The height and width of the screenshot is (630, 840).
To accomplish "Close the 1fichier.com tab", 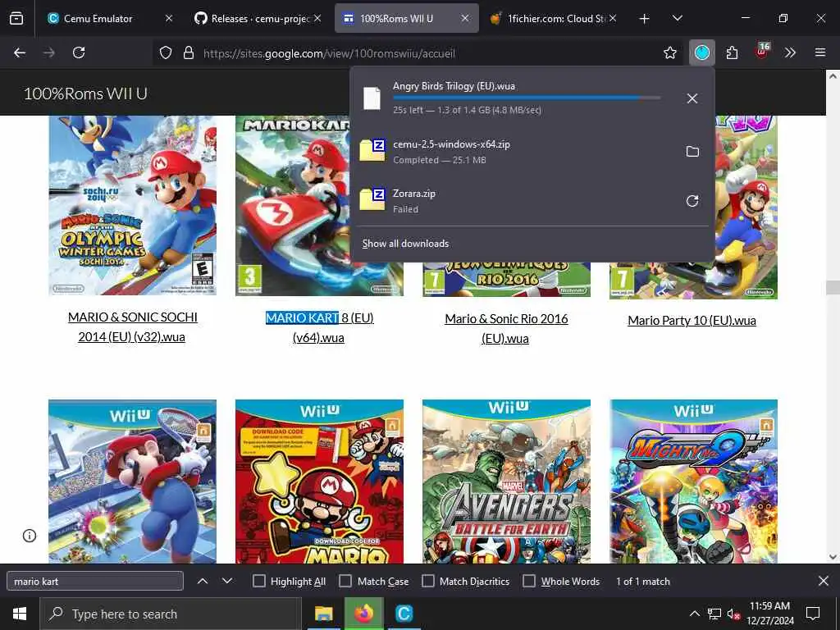I will click(x=613, y=19).
